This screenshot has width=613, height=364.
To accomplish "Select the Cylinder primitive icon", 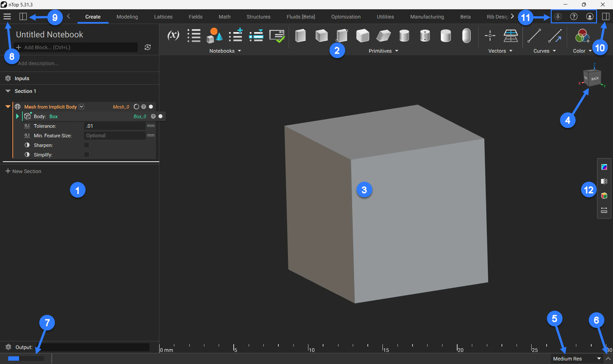I will click(404, 35).
